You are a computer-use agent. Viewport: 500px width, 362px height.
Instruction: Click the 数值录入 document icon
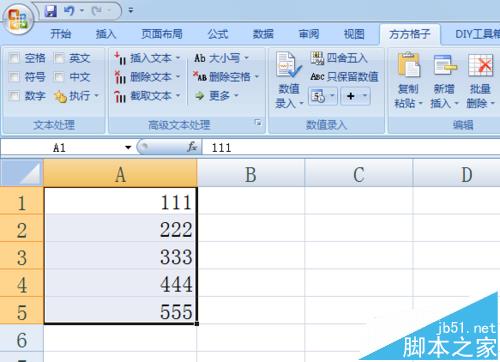(288, 65)
